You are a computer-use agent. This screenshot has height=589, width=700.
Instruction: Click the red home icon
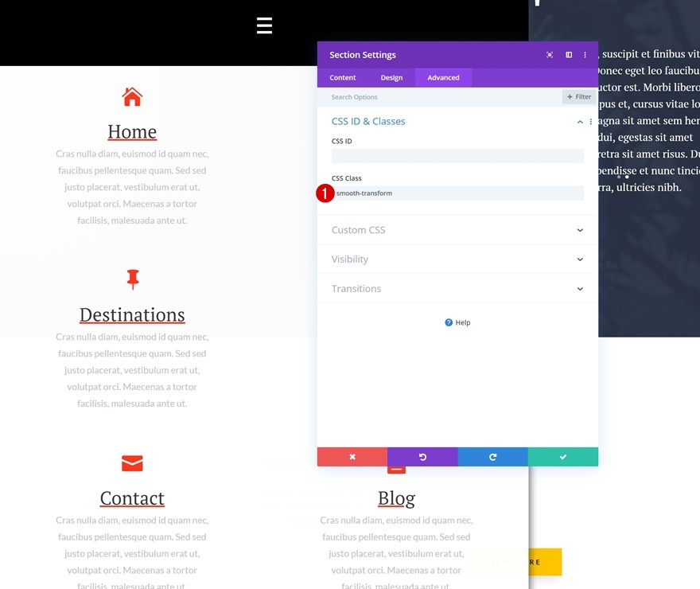click(x=132, y=97)
